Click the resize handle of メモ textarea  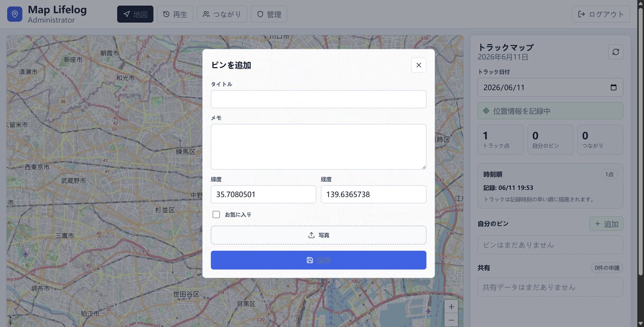click(x=423, y=166)
